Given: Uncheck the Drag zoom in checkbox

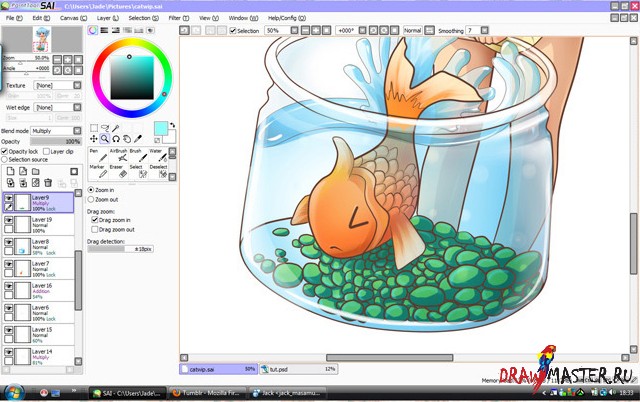Looking at the screenshot, I should (x=95, y=220).
